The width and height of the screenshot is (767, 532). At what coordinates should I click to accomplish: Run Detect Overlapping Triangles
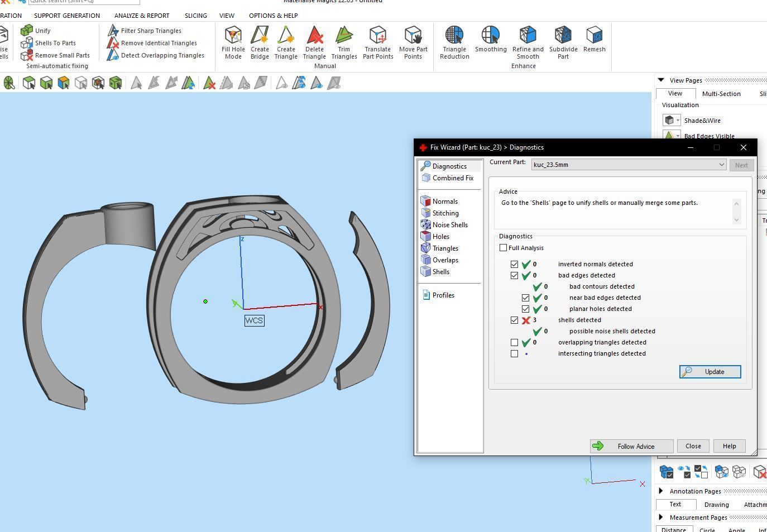(156, 55)
